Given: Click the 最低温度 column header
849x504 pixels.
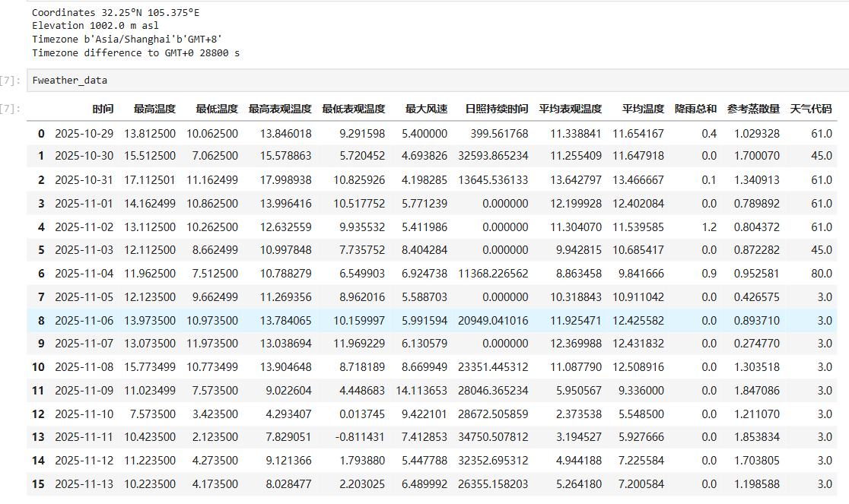Looking at the screenshot, I should point(217,109).
